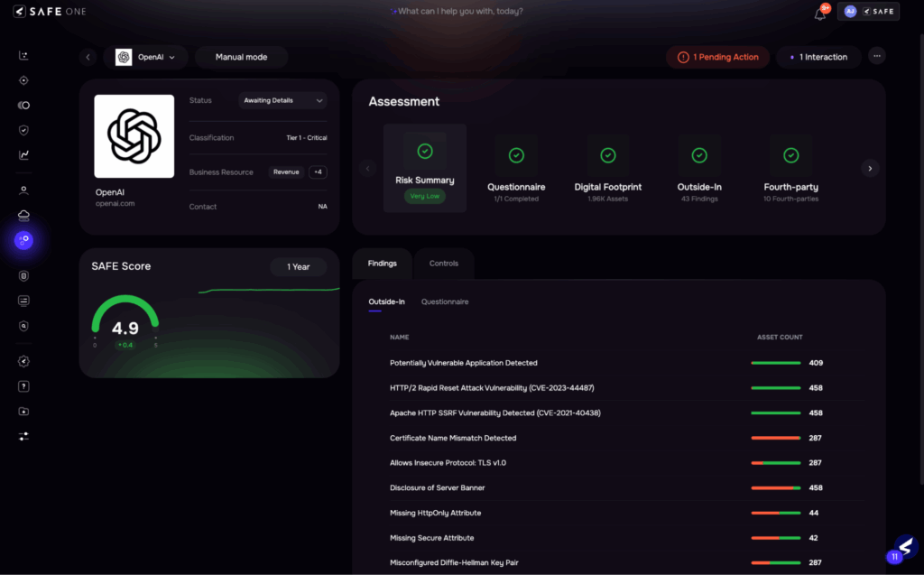924x575 pixels.
Task: Select the Questionnaire sub-tab under Findings
Action: click(445, 301)
